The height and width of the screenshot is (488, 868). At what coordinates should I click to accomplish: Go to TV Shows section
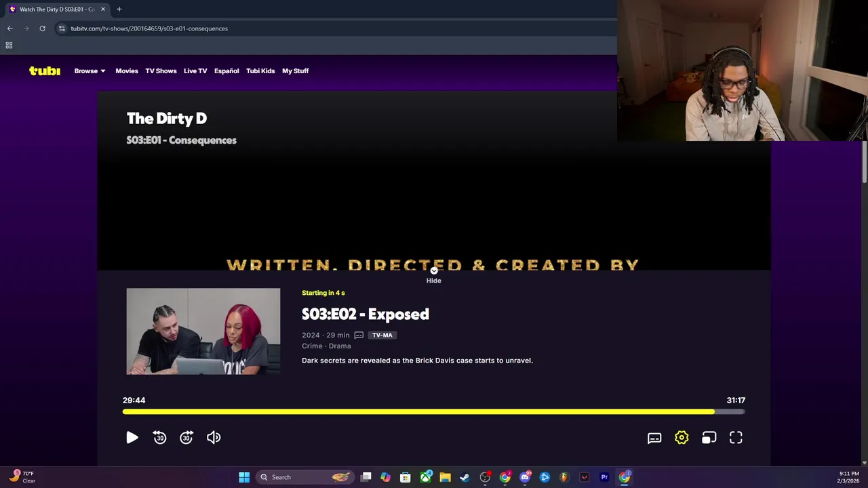tap(161, 70)
